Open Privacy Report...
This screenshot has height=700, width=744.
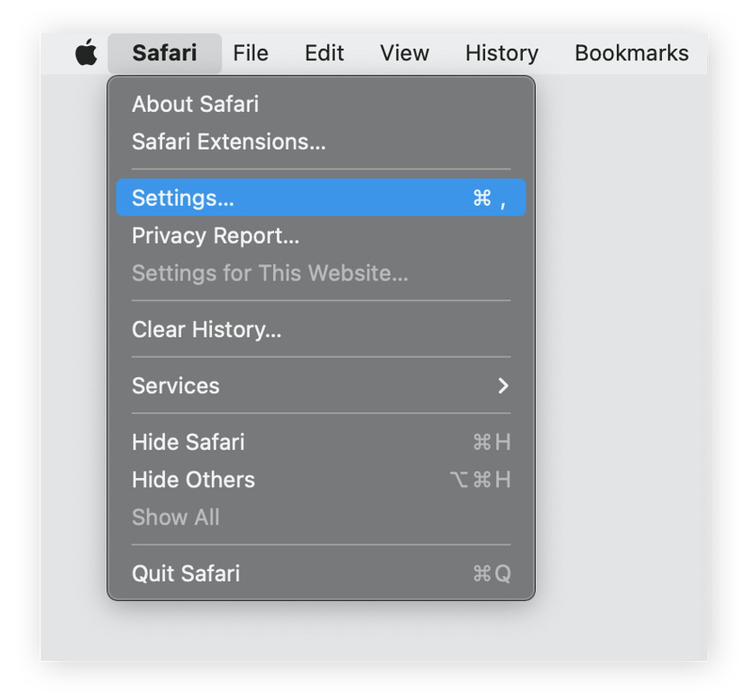215,235
